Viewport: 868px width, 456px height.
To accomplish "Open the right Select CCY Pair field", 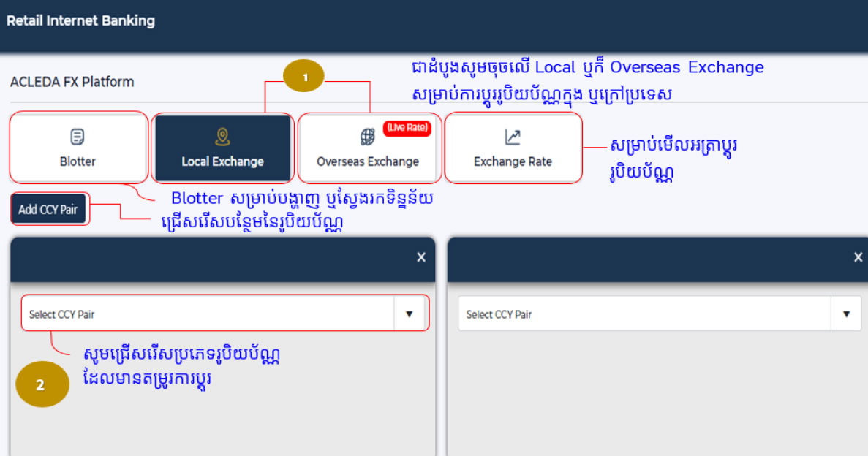I will [645, 314].
